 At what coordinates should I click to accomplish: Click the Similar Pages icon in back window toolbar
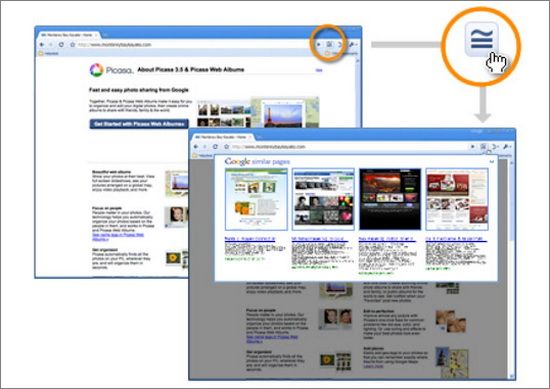pos(329,44)
